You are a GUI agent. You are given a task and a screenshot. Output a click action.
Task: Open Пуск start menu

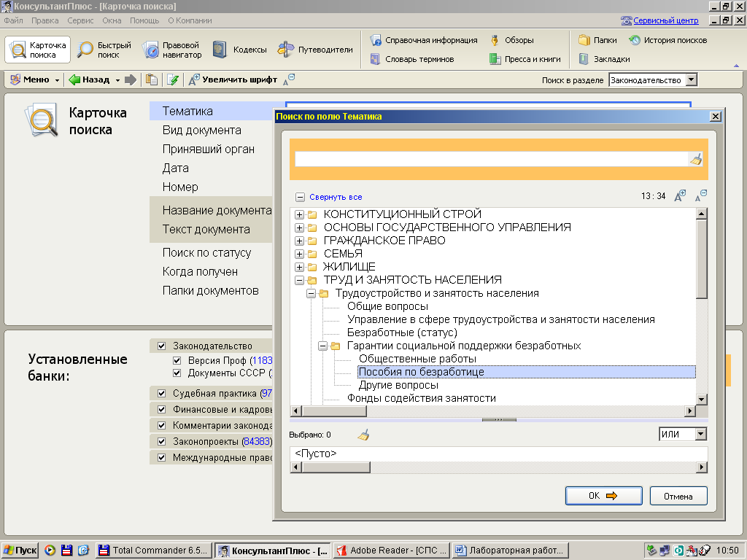point(20,551)
